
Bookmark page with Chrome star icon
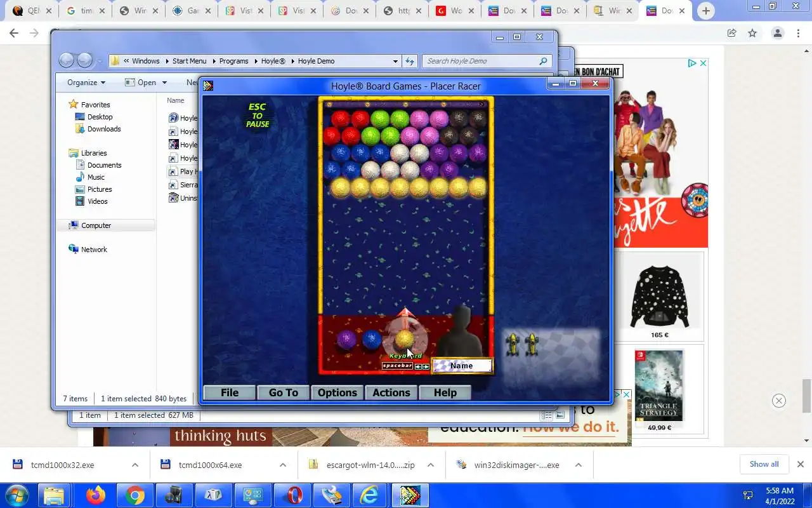coord(752,33)
